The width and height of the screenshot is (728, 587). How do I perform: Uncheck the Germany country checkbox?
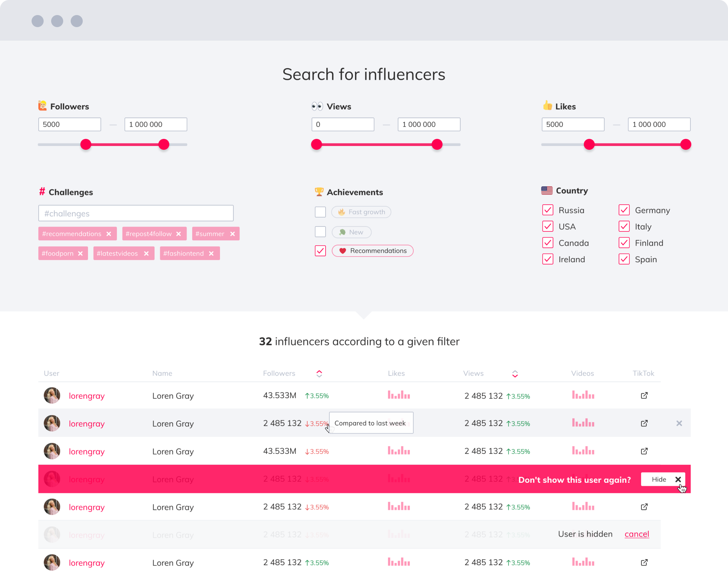tap(624, 210)
